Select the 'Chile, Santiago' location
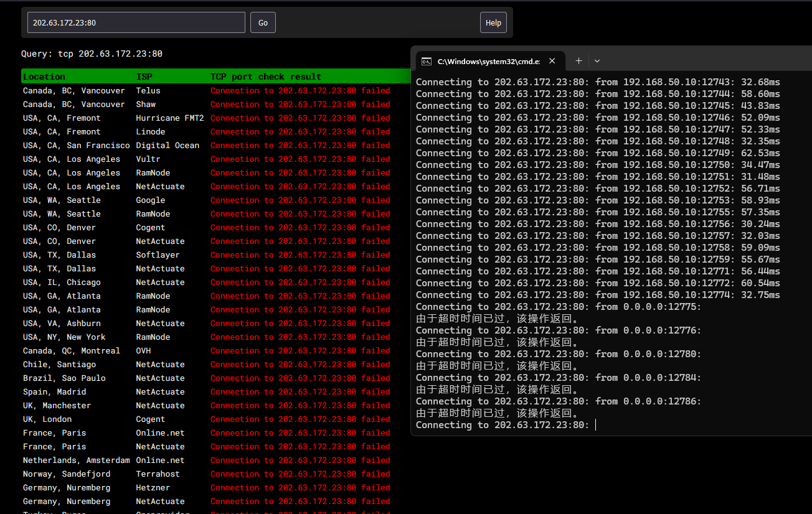 pos(60,365)
